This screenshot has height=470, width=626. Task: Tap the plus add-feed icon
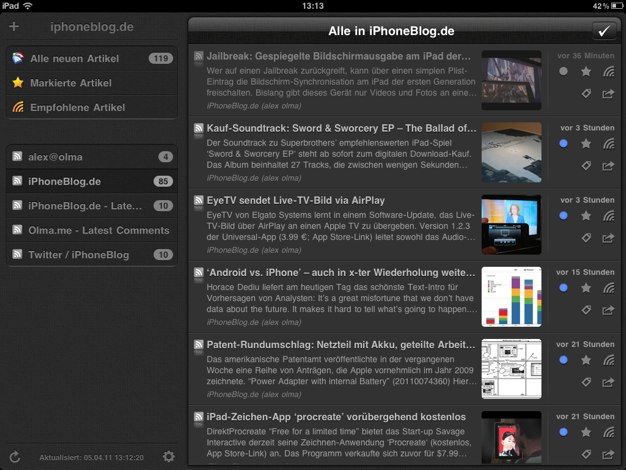(x=14, y=27)
